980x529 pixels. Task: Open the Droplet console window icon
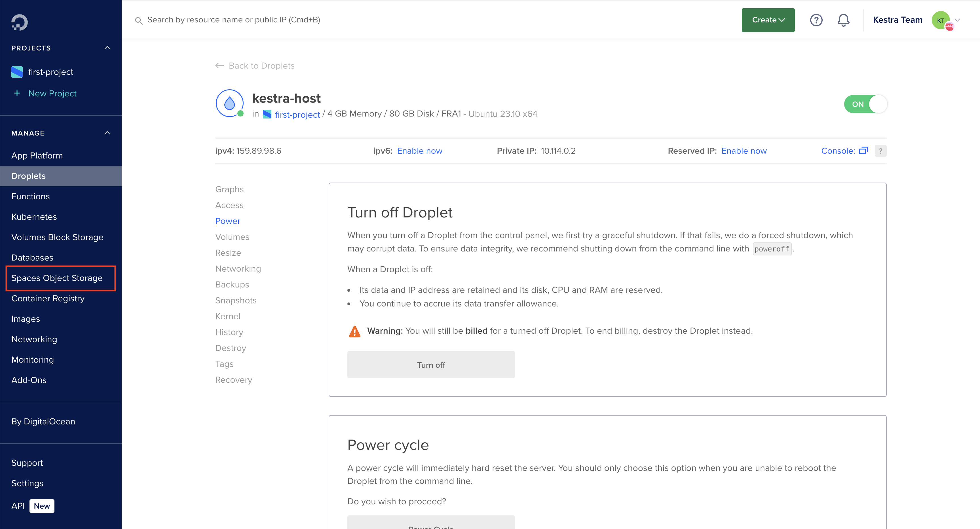(863, 151)
